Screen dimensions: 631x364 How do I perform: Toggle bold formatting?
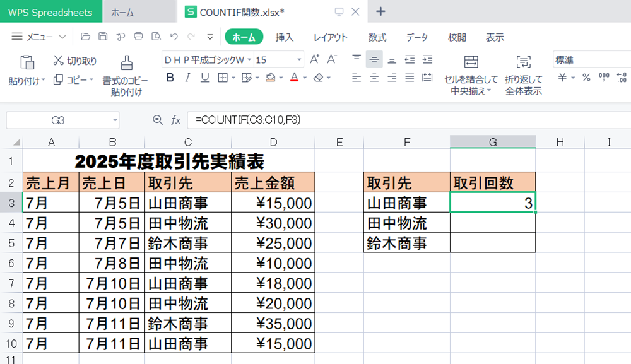tap(170, 78)
